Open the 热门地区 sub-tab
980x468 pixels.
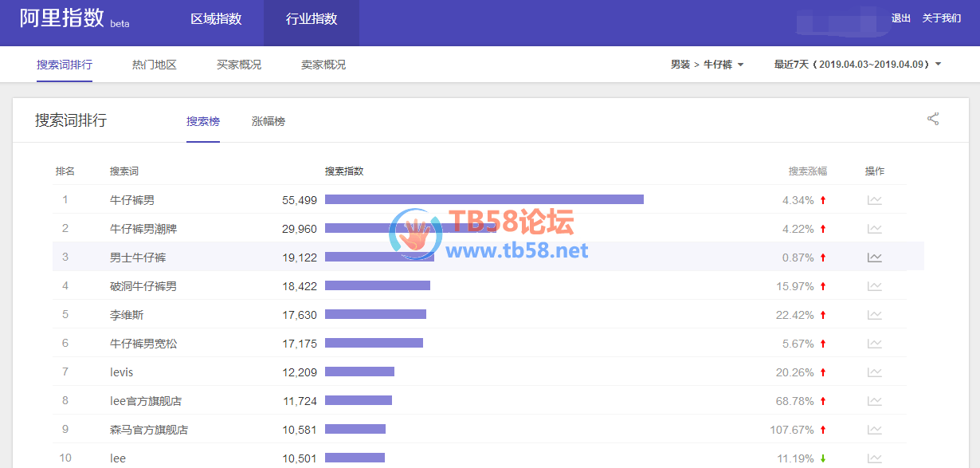tap(155, 65)
